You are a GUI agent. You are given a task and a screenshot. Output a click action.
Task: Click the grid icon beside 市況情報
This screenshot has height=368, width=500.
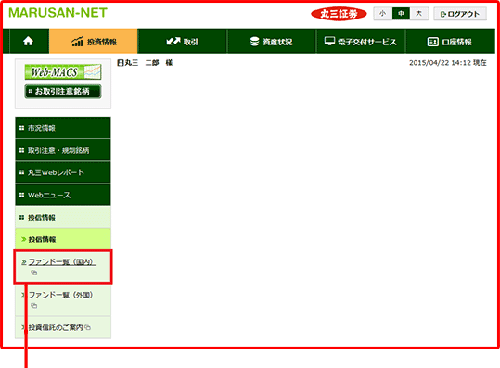point(22,128)
